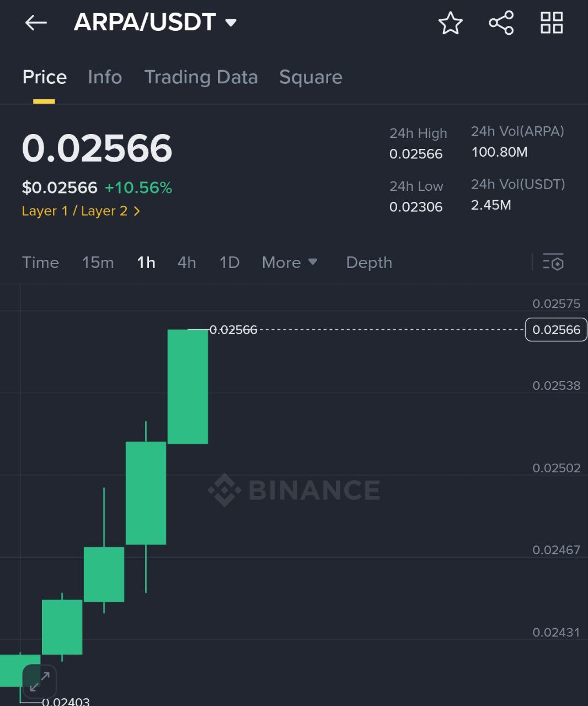
Task: Tap the boxed current price tag 0.02566
Action: [x=556, y=330]
